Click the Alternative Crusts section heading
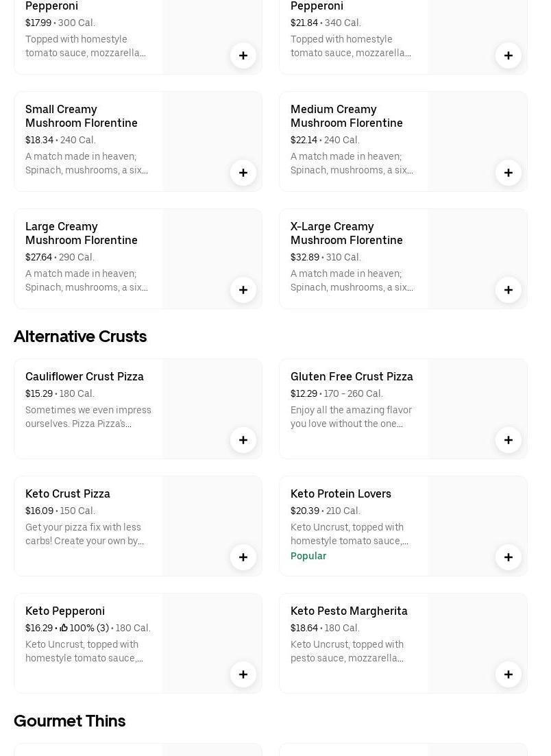551x756 pixels. (80, 337)
